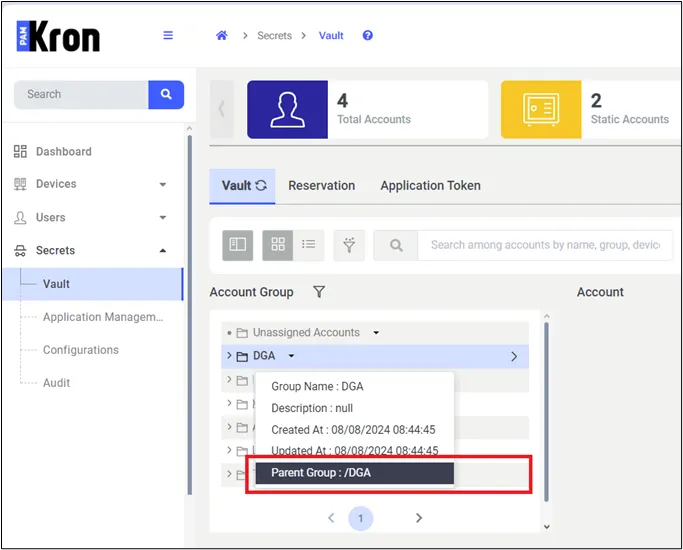This screenshot has height=550, width=683.
Task: Open the advanced filter funnel button
Action: coord(349,245)
